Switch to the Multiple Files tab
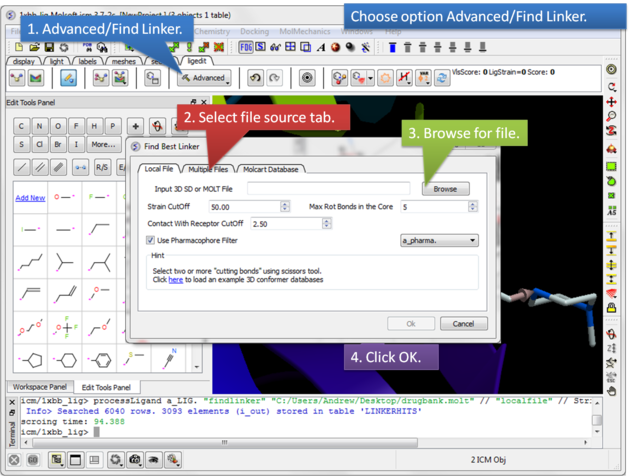Screen dimensions: 630x476 pos(208,169)
